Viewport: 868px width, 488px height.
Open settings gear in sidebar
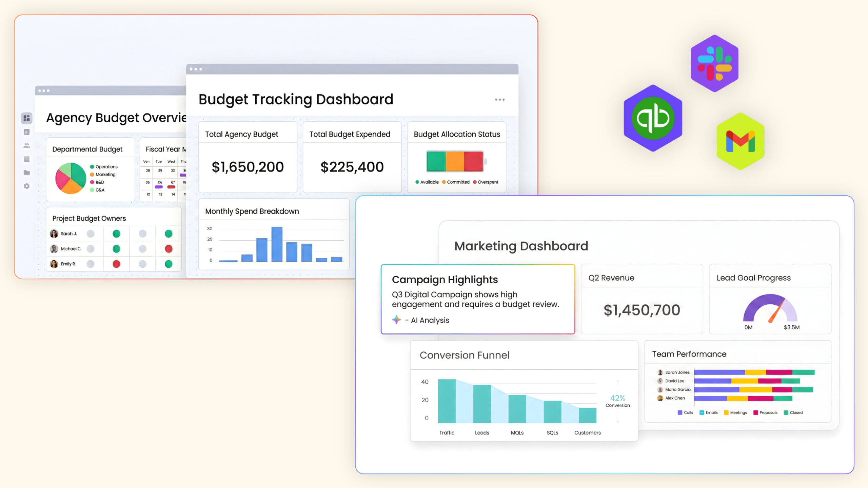(26, 186)
